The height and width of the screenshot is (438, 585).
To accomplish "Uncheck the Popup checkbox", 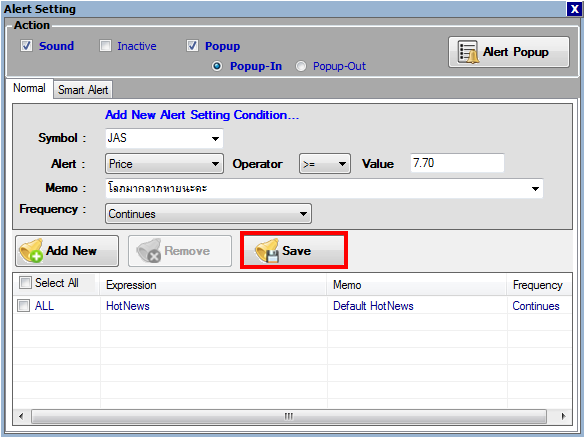I will click(192, 46).
